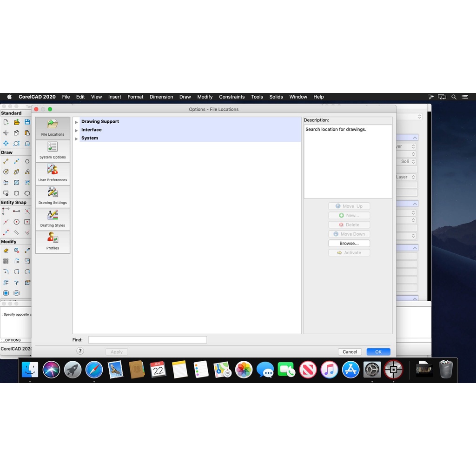Viewport: 476px width, 476px height.
Task: Click the OK button
Action: point(378,352)
